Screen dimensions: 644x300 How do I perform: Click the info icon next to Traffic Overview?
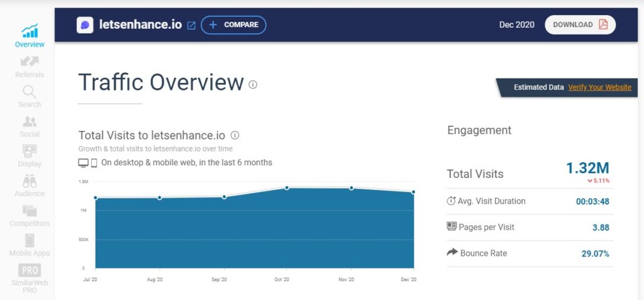[253, 84]
